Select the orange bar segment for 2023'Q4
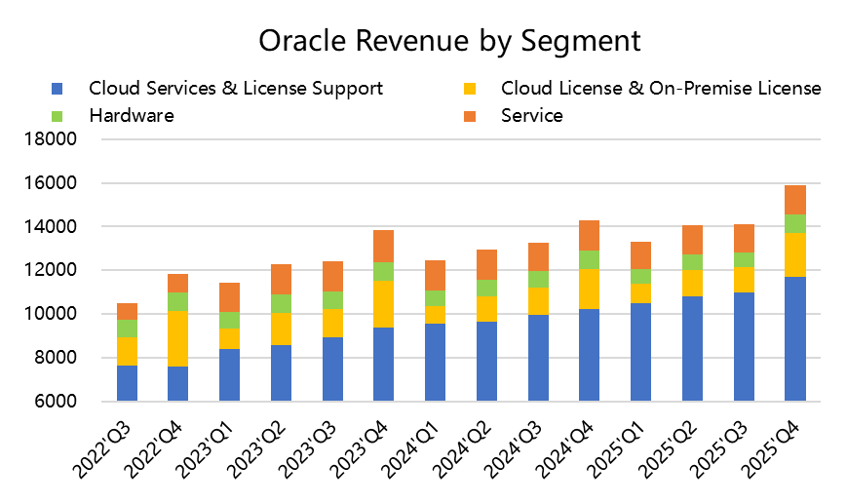The width and height of the screenshot is (847, 504). coord(383,247)
